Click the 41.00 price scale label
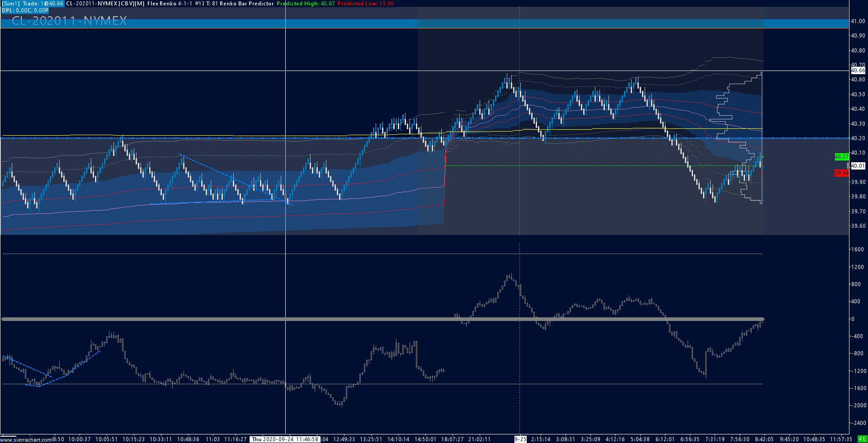The image size is (868, 443). pyautogui.click(x=858, y=21)
